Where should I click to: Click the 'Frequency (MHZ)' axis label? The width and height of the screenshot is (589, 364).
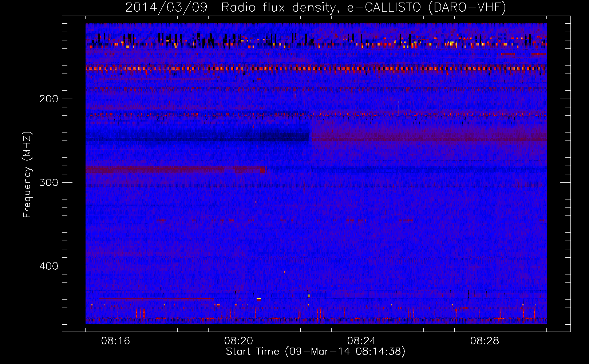tap(27, 174)
